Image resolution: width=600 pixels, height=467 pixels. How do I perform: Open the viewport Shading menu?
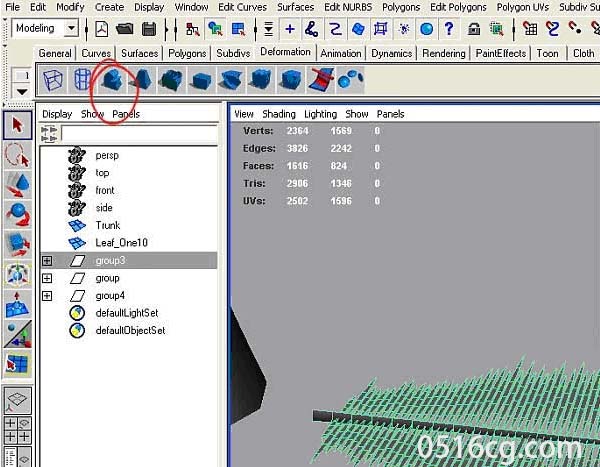pyautogui.click(x=279, y=114)
